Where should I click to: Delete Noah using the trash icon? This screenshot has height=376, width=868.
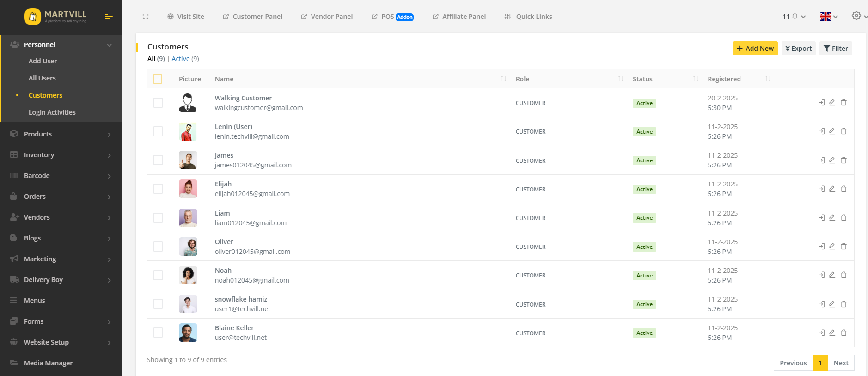point(844,275)
